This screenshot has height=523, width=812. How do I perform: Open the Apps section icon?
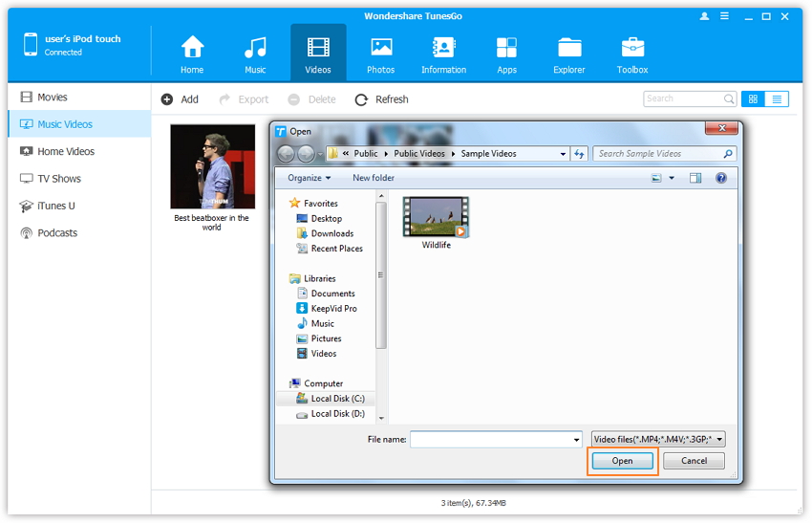pos(506,49)
